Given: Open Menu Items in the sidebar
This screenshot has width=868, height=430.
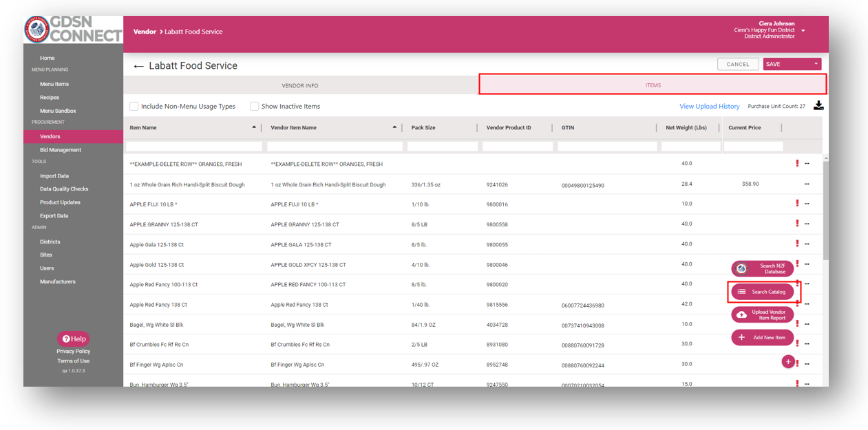Looking at the screenshot, I should [x=54, y=84].
